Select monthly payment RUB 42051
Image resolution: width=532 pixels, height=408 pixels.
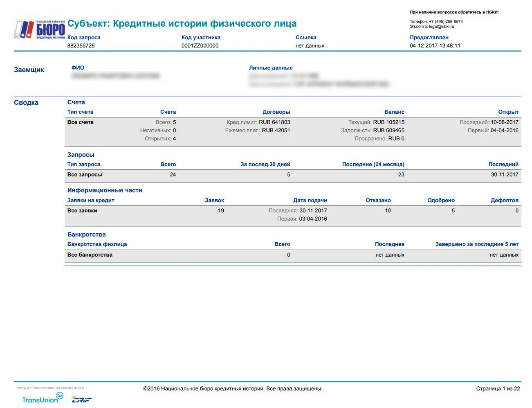[x=276, y=130]
